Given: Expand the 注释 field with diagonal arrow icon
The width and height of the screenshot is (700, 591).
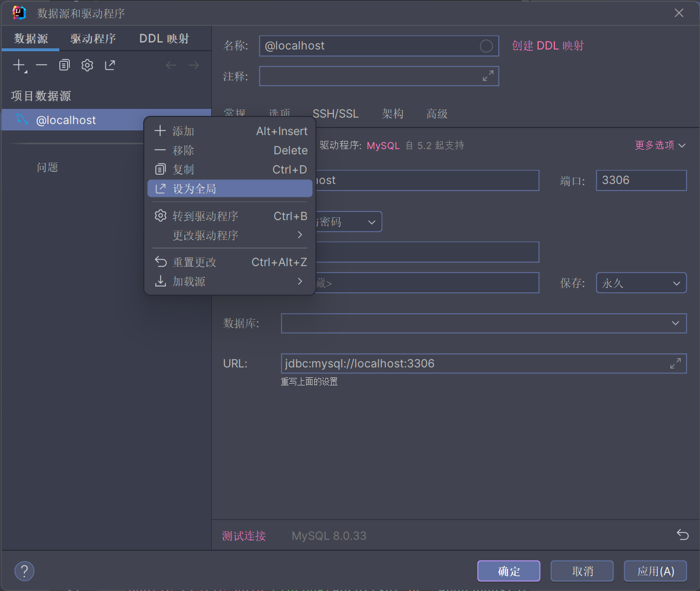Looking at the screenshot, I should (488, 76).
